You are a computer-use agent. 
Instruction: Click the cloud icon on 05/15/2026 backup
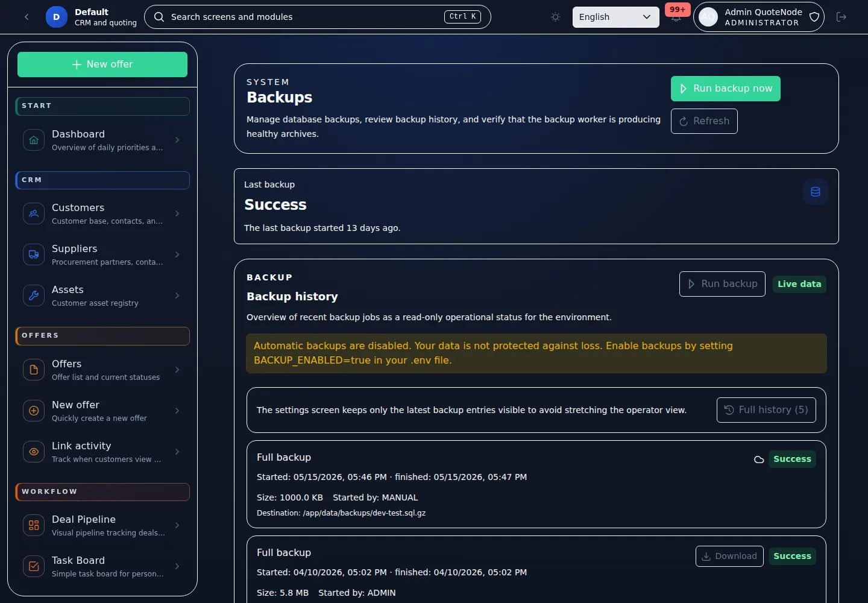(759, 459)
